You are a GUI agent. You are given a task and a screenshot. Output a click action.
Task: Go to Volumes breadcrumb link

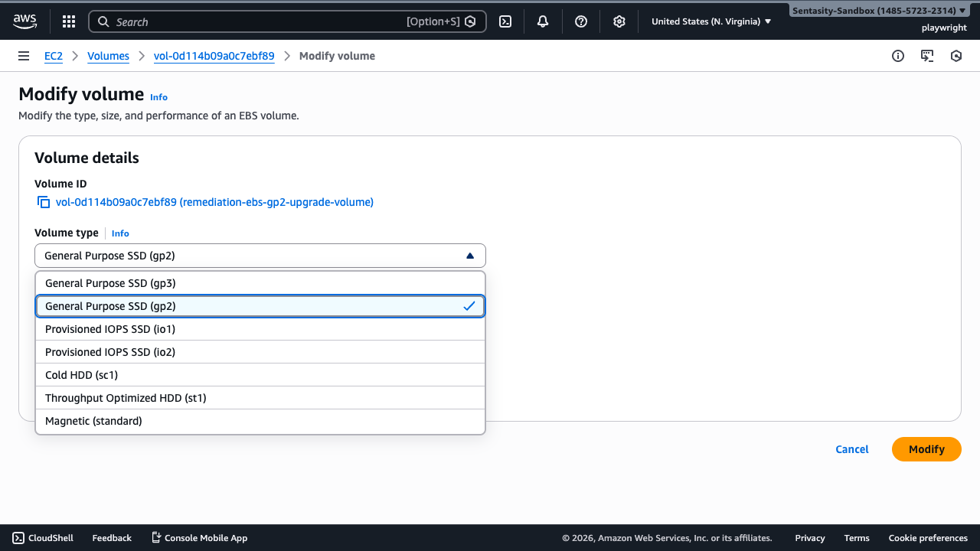[x=108, y=56]
